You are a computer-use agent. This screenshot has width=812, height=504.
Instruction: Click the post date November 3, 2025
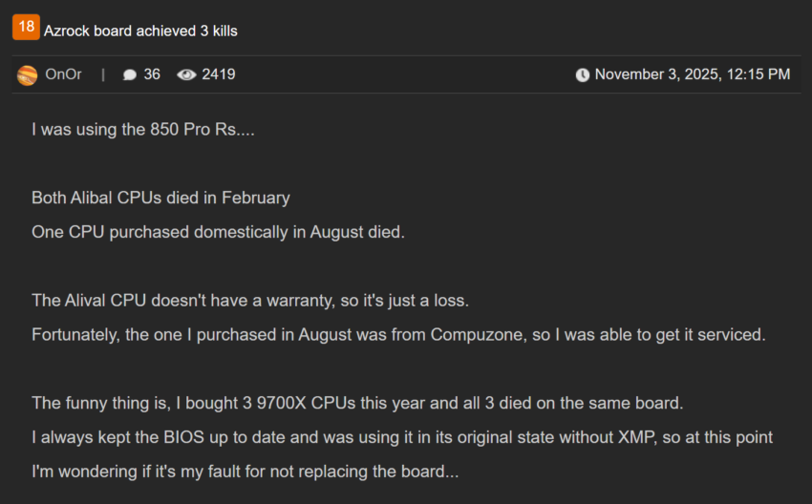(693, 74)
